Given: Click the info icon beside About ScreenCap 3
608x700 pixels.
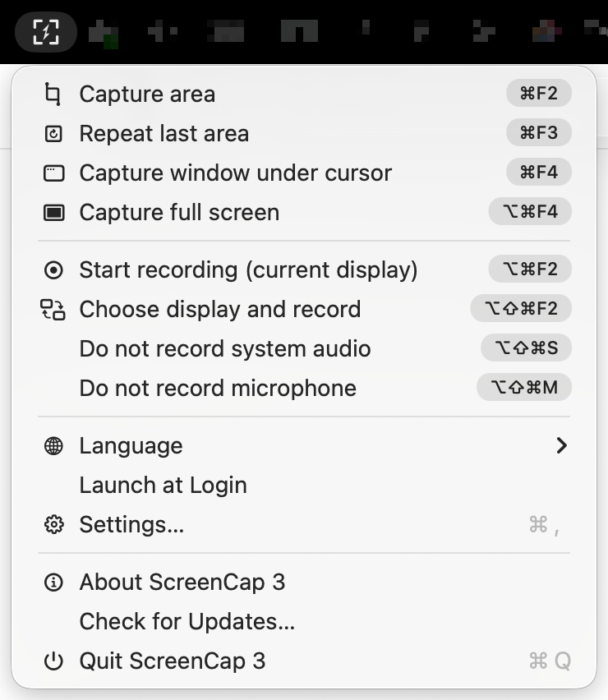Looking at the screenshot, I should [53, 583].
